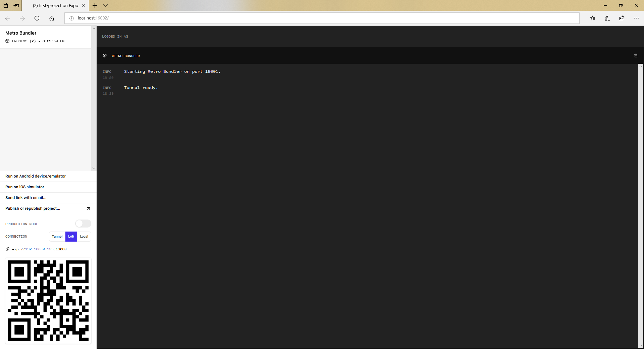
Task: Switch connection to Tunnel
Action: (x=57, y=237)
